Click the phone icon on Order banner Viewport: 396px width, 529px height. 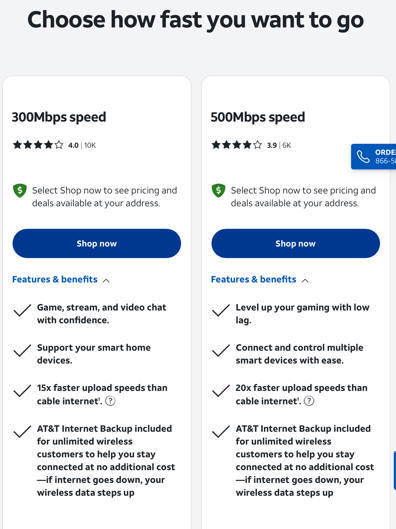pyautogui.click(x=363, y=157)
